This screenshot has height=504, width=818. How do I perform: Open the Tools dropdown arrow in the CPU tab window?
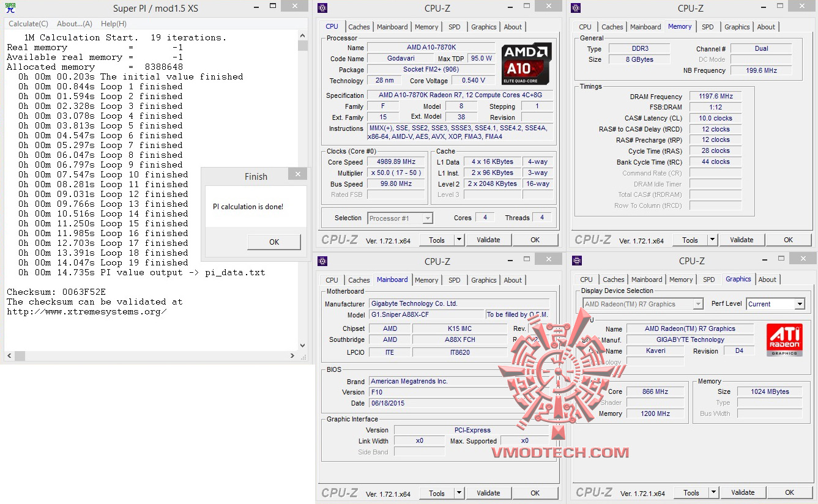pos(459,240)
